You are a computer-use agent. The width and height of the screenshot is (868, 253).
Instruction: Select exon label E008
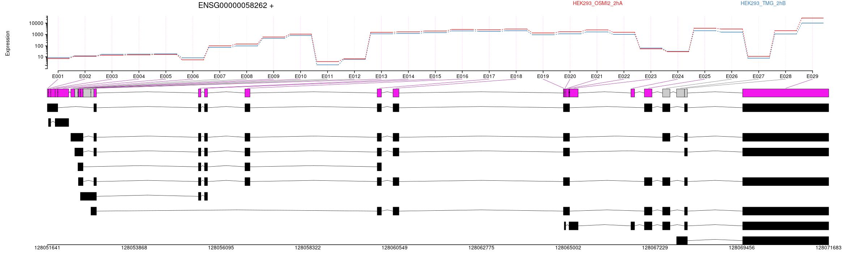(247, 76)
